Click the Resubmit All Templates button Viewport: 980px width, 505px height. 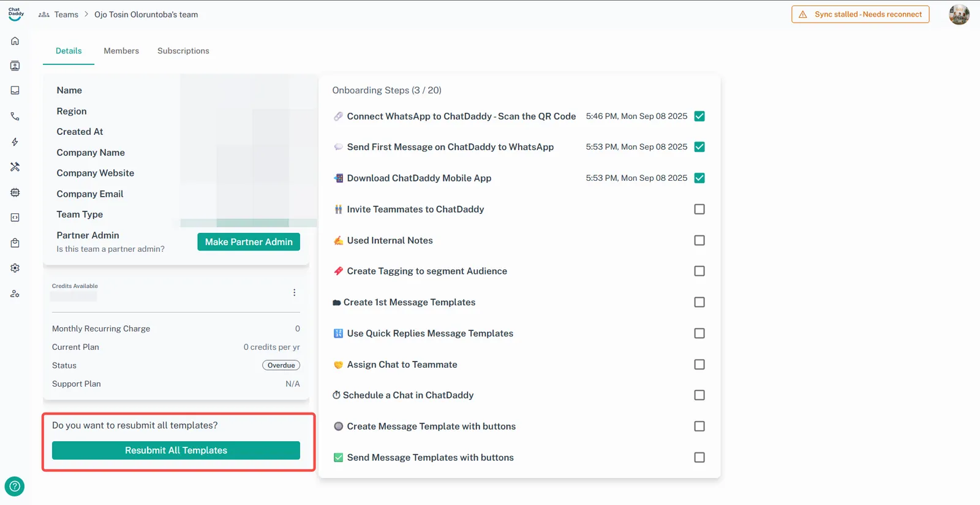point(176,450)
